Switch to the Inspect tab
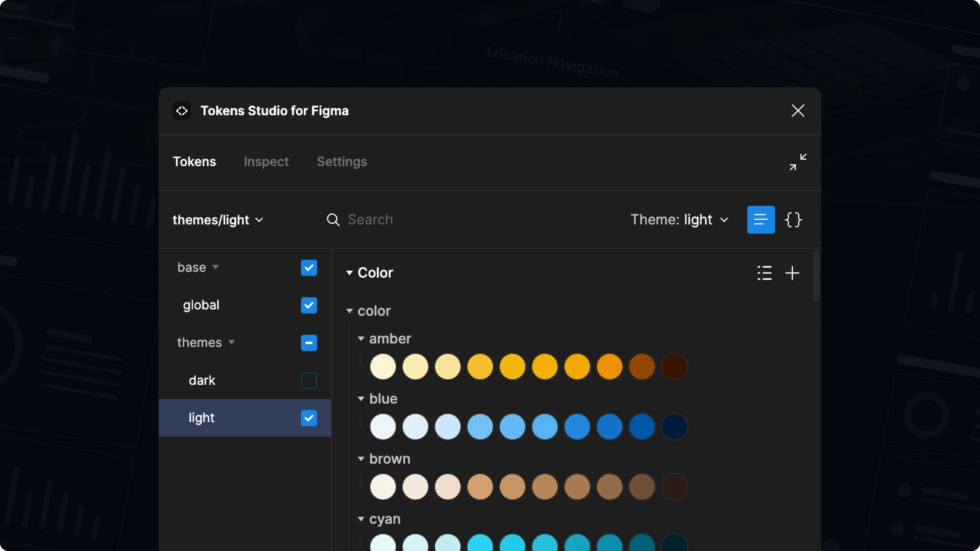The width and height of the screenshot is (980, 551). pyautogui.click(x=266, y=162)
